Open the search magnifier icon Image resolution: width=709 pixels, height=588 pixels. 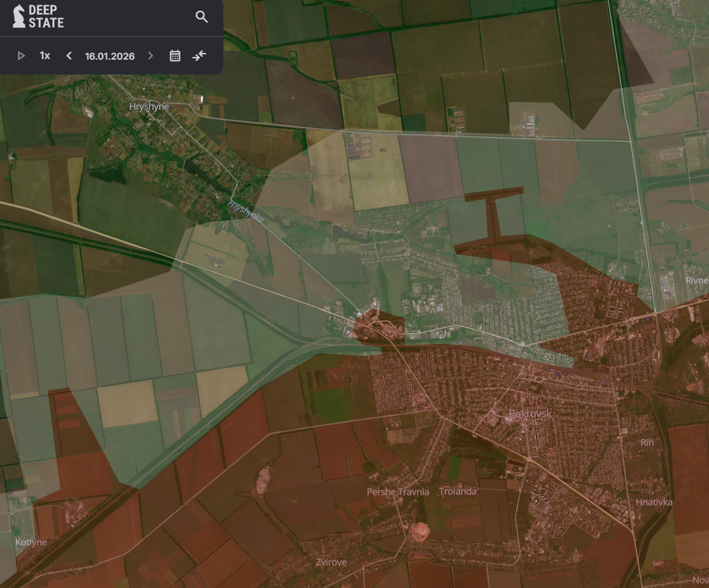(x=202, y=17)
